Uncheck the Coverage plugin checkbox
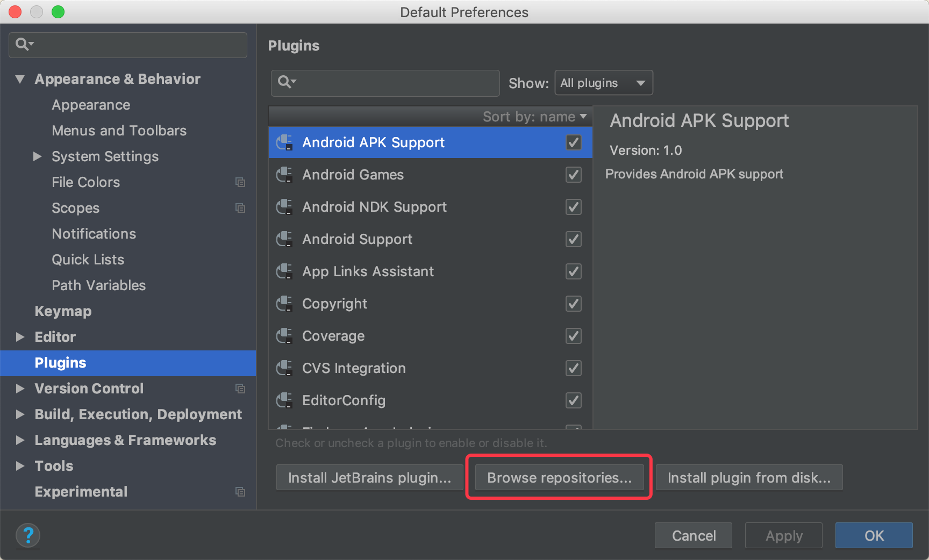The height and width of the screenshot is (560, 929). [574, 336]
